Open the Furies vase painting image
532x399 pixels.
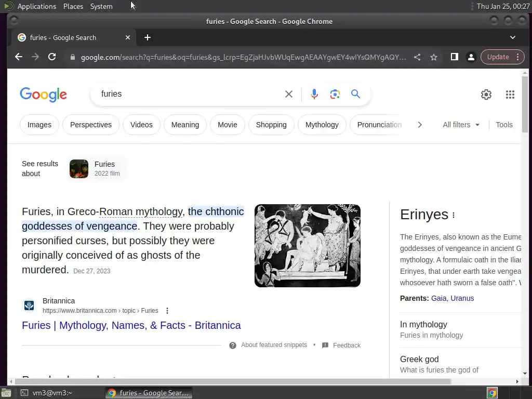[308, 246]
